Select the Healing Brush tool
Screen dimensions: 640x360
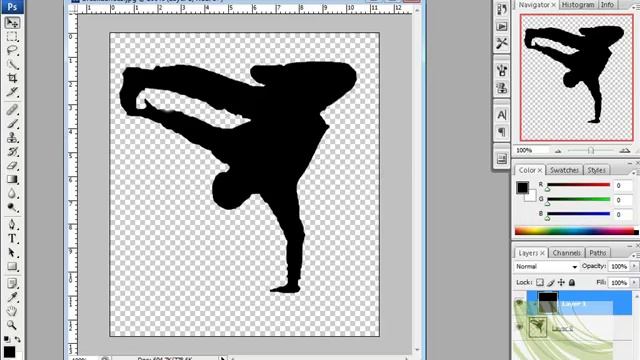(x=12, y=110)
